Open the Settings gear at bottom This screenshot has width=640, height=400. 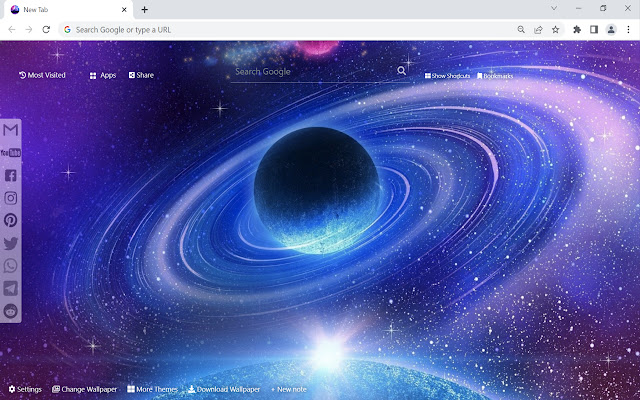pyautogui.click(x=25, y=389)
